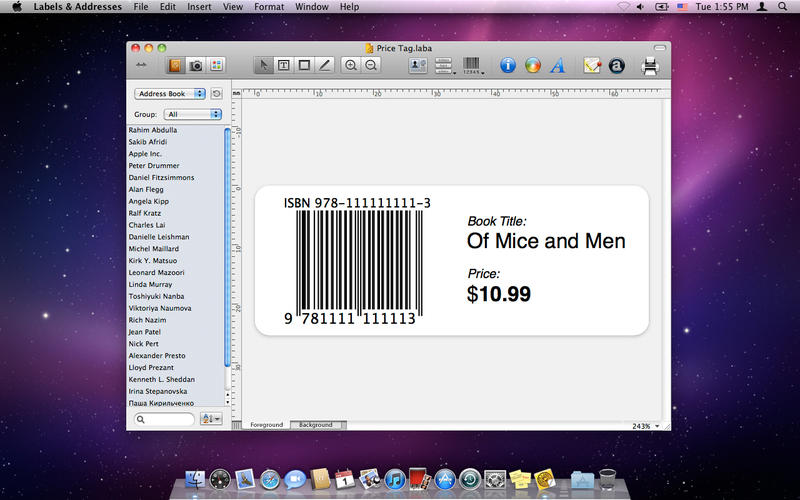This screenshot has height=500, width=800.
Task: Open the Address Book source panel icon
Action: tap(175, 65)
